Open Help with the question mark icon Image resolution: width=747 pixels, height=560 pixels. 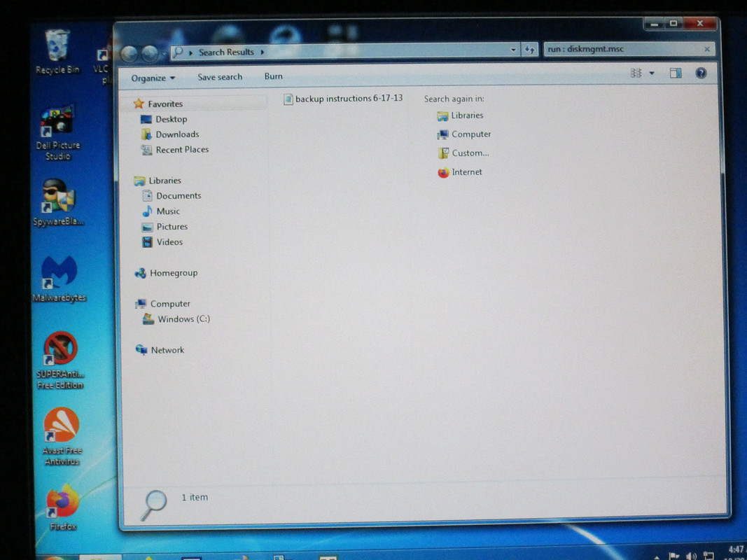[x=701, y=73]
